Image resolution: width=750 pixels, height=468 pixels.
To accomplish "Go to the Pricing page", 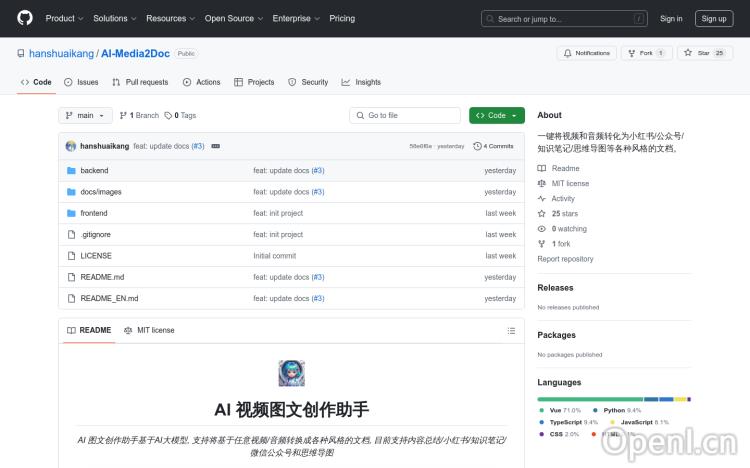I will 342,18.
